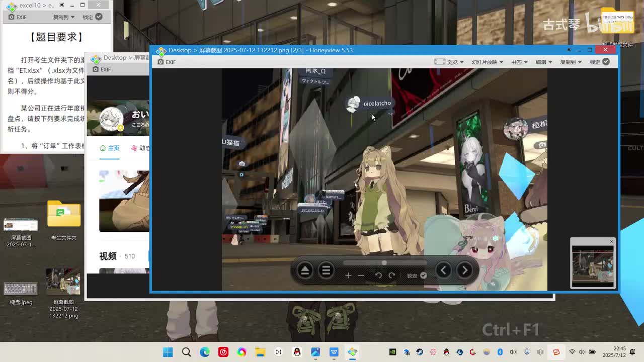Screen dimensions: 644x362
Task: Click EXIF in the excel10 window
Action: click(17, 17)
